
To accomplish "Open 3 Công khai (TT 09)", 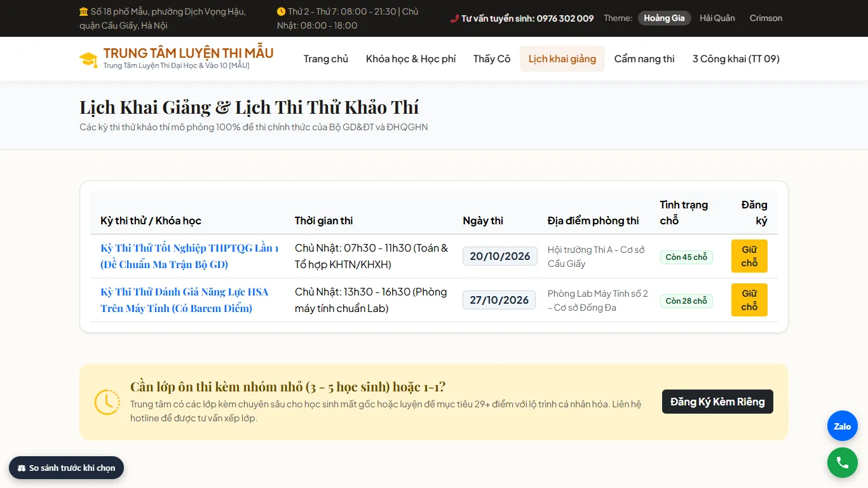I will tap(736, 58).
